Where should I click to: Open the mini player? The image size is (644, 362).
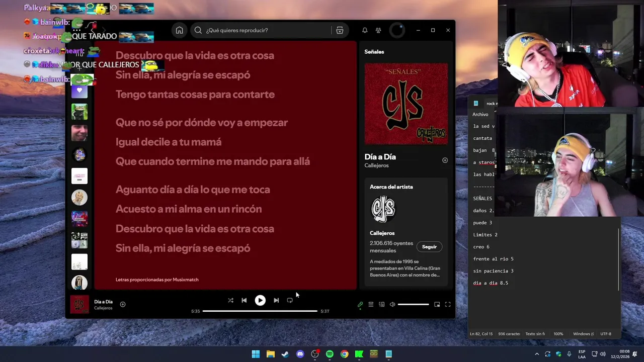click(437, 304)
